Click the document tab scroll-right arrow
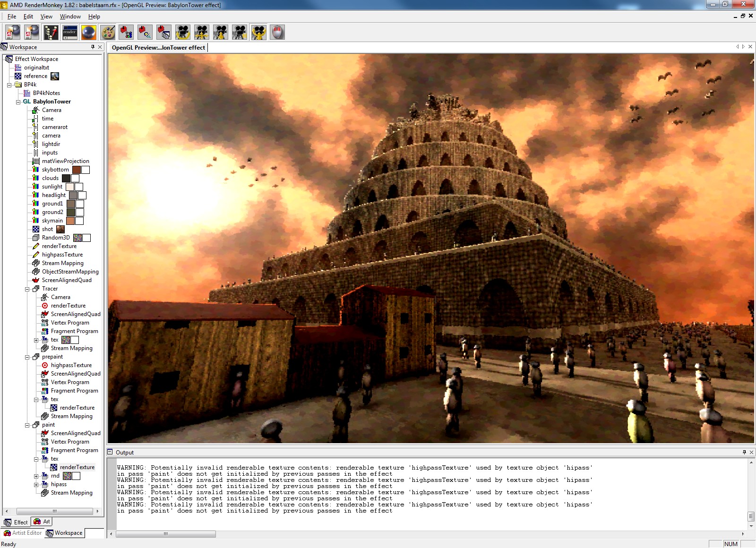The height and width of the screenshot is (548, 756). pyautogui.click(x=743, y=47)
